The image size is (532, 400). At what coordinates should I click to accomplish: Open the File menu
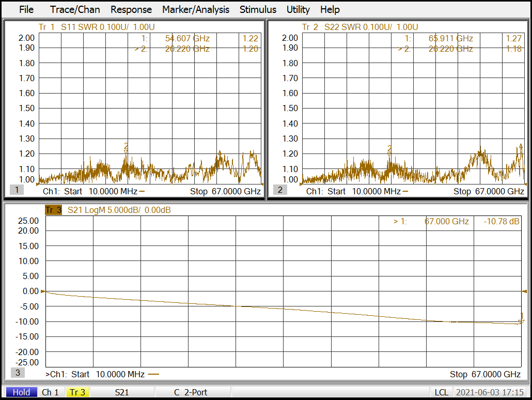(x=26, y=9)
